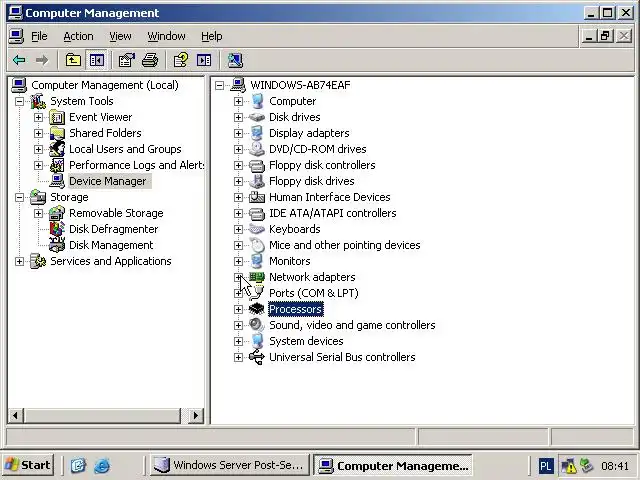Click the Show/Hide Action Pane icon
This screenshot has width=640, height=480.
[204, 60]
